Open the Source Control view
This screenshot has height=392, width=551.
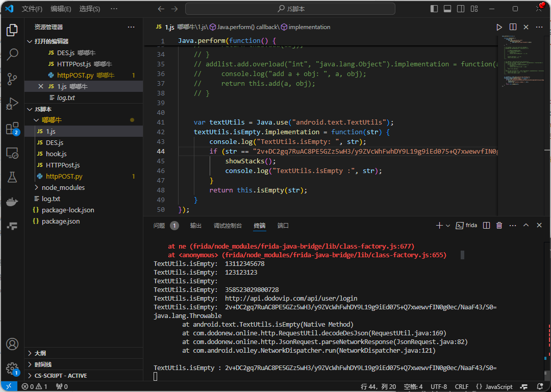click(x=12, y=79)
